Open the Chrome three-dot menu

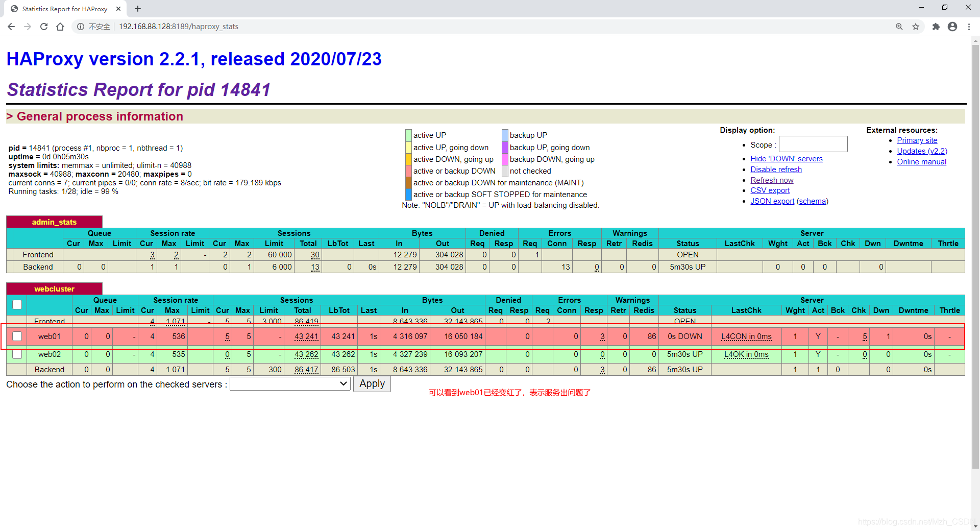[969, 27]
